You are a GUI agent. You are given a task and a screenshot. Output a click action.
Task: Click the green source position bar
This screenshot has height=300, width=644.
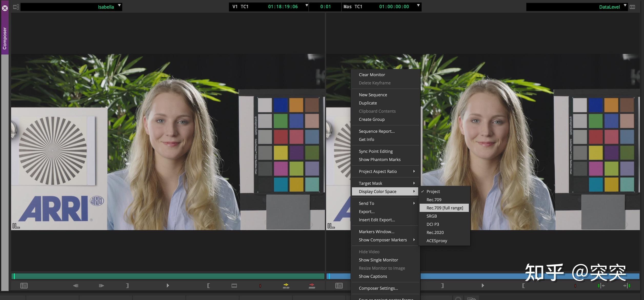coord(168,276)
